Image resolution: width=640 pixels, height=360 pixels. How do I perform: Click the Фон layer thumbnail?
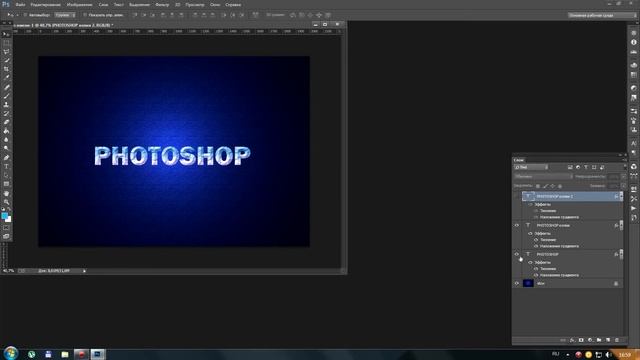tap(528, 283)
